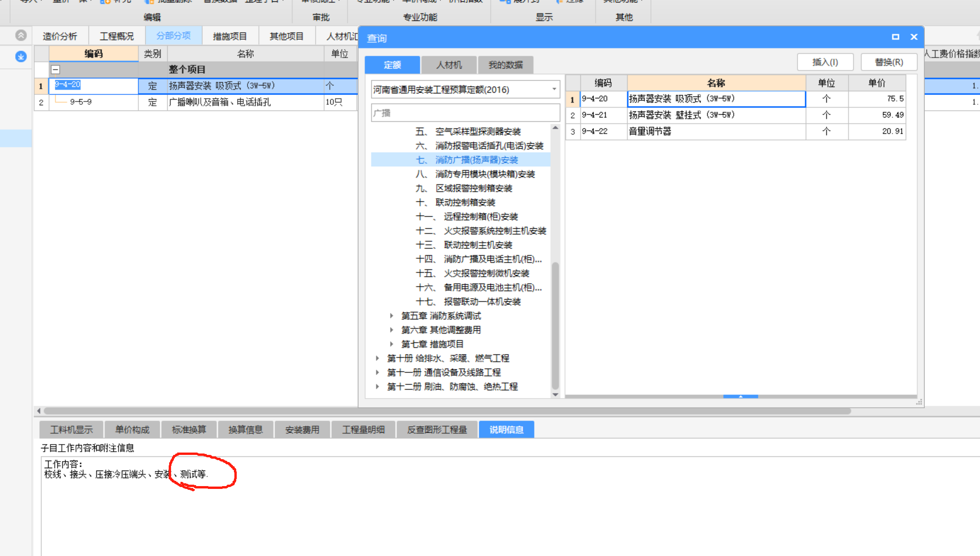Open the 反查图形工程量 tab
Image resolution: width=980 pixels, height=556 pixels.
click(x=437, y=429)
